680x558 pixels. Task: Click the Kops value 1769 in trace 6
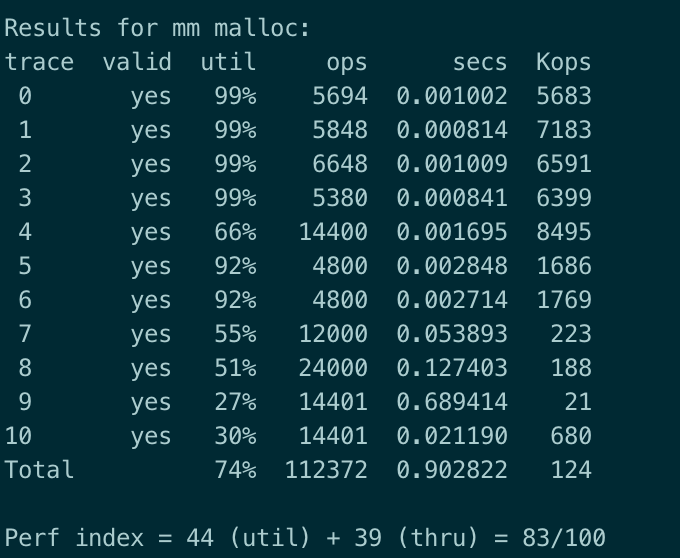(564, 300)
